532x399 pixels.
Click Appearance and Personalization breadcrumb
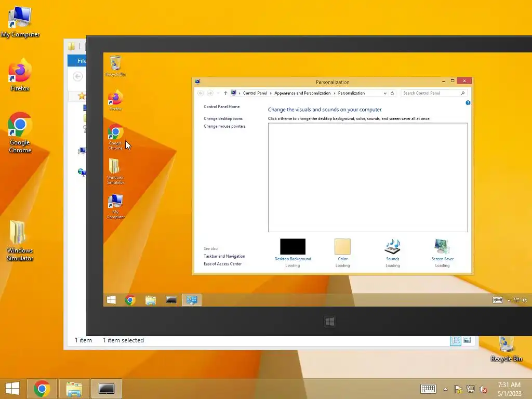[302, 94]
